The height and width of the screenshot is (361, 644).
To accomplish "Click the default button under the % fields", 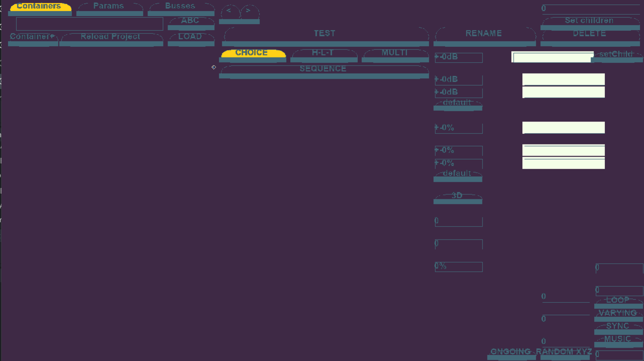I will pos(458,176).
